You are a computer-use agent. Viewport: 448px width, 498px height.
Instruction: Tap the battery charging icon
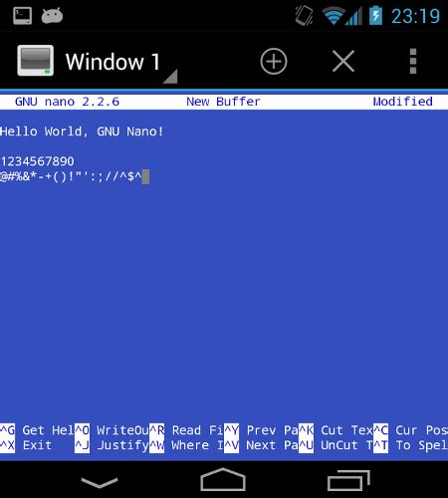(x=375, y=16)
